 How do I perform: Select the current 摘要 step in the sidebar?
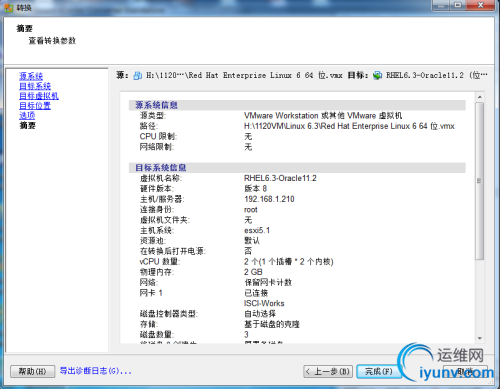[27, 125]
